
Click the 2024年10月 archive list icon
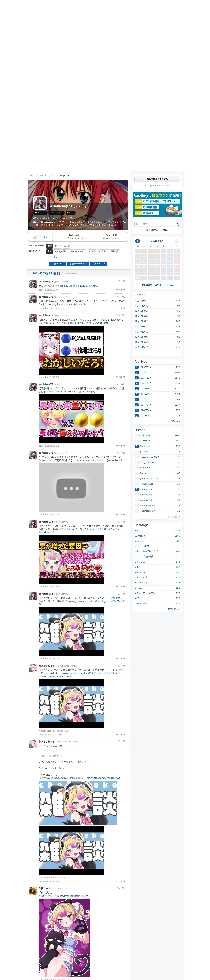click(x=136, y=389)
